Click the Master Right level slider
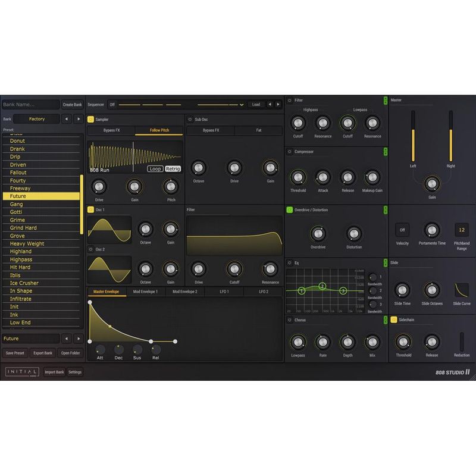 pos(451,136)
